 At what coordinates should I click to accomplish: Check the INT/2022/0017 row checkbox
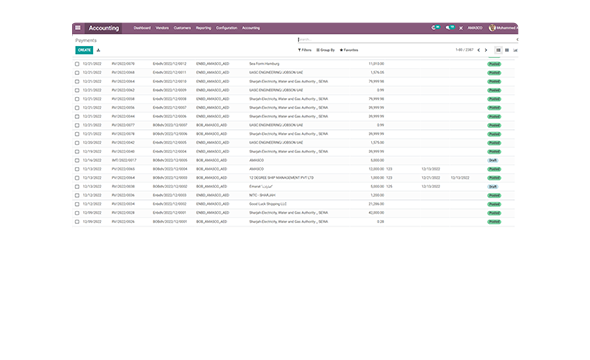pos(77,160)
